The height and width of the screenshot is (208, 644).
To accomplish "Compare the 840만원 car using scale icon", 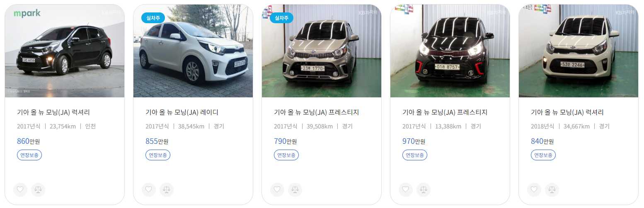I will click(x=552, y=190).
